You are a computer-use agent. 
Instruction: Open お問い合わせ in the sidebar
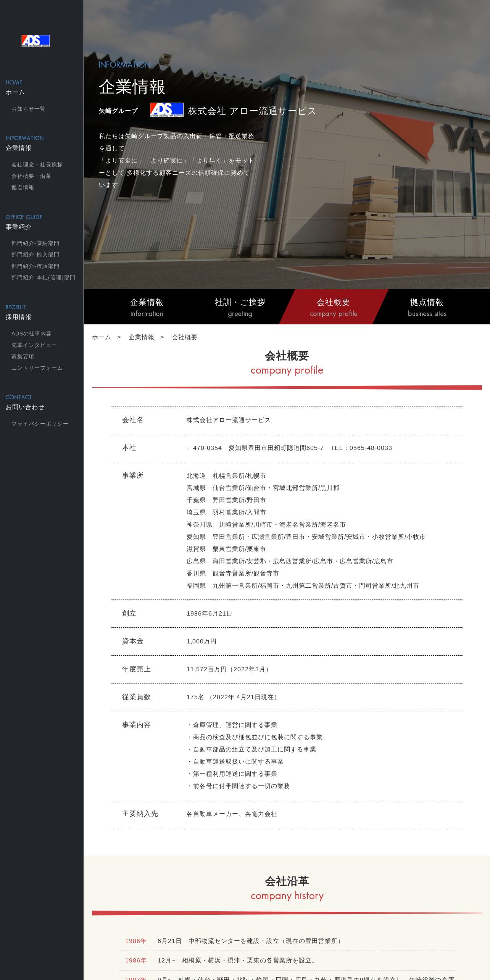coord(25,407)
